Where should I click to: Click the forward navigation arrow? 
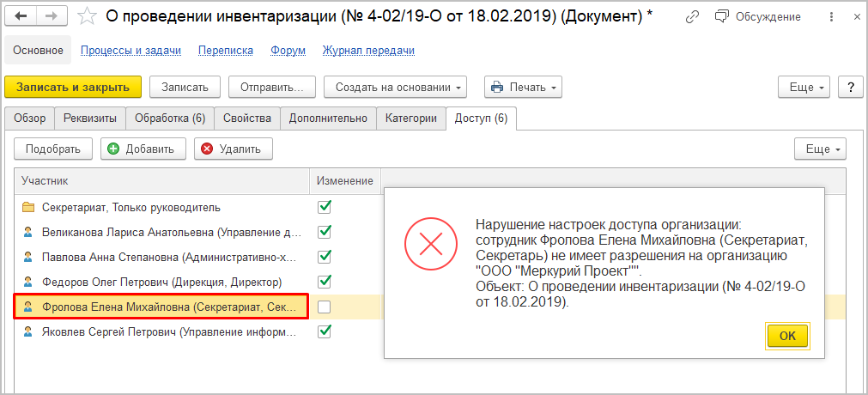[51, 16]
